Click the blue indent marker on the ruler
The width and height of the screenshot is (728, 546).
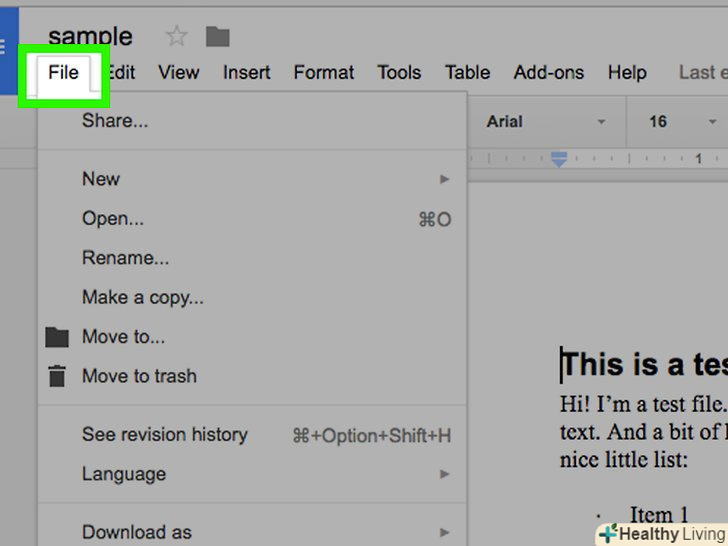point(559,159)
